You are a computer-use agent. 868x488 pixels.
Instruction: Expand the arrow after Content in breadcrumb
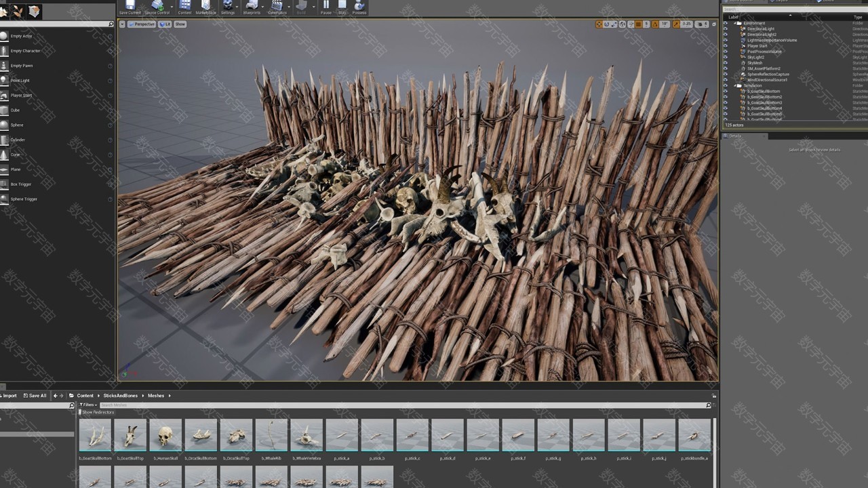pyautogui.click(x=98, y=396)
